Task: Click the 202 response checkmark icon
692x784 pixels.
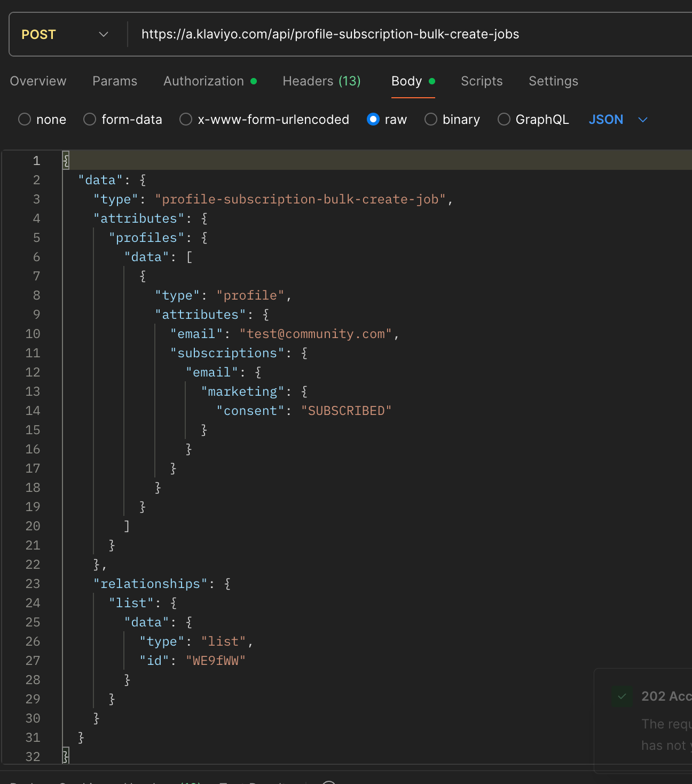Action: pyautogui.click(x=622, y=696)
